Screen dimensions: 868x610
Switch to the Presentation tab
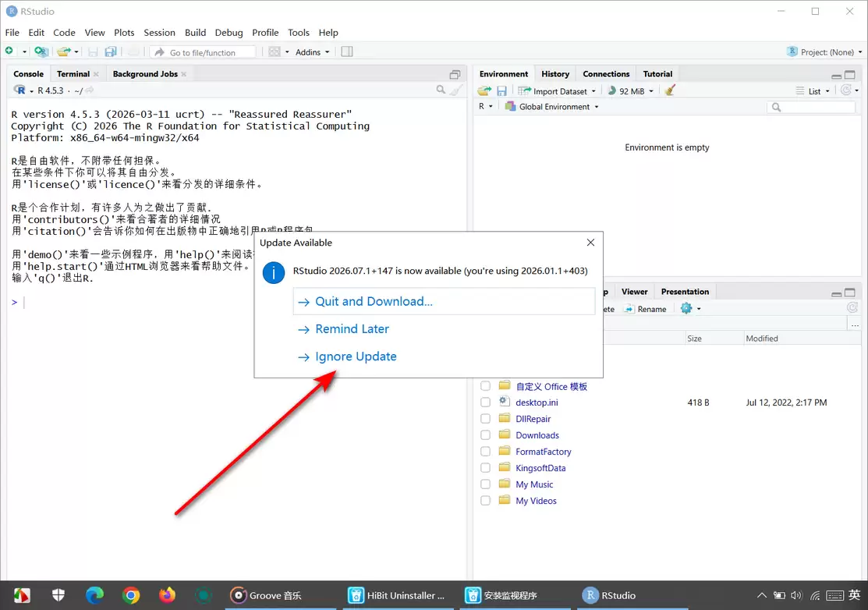(x=685, y=292)
